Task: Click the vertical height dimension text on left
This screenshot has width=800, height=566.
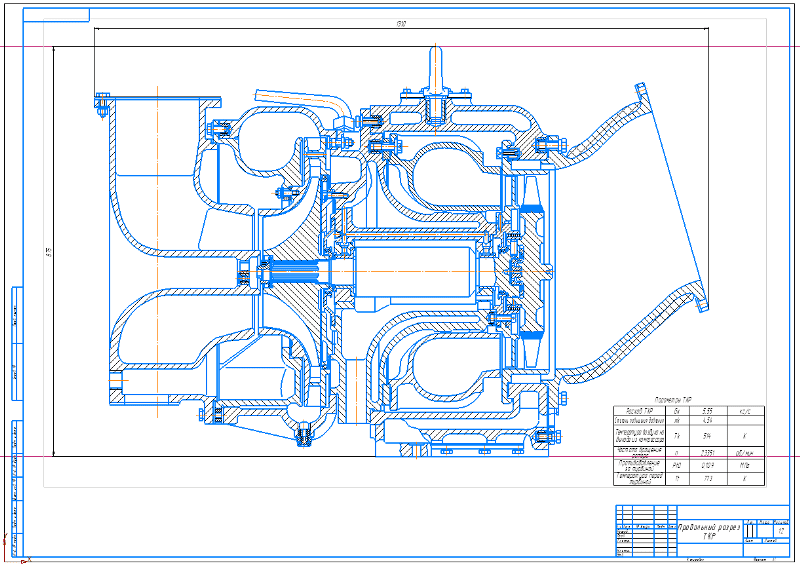Action: [48, 252]
